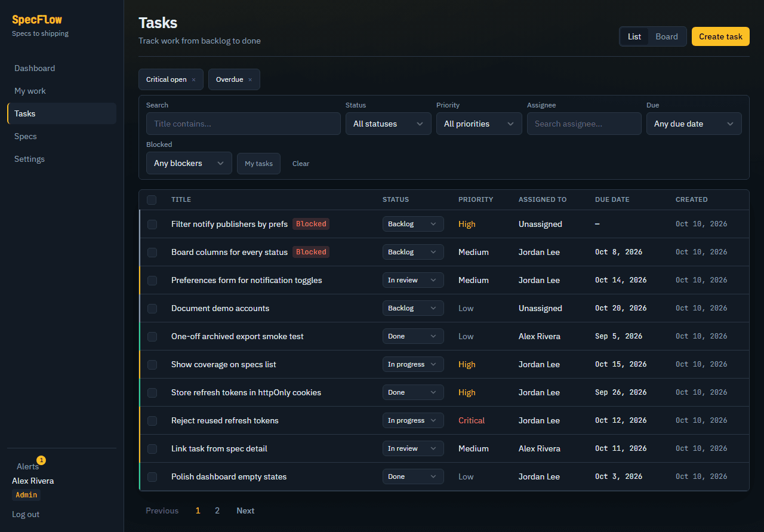
Task: Tick the Document demo accounts checkbox
Action: coord(152,309)
